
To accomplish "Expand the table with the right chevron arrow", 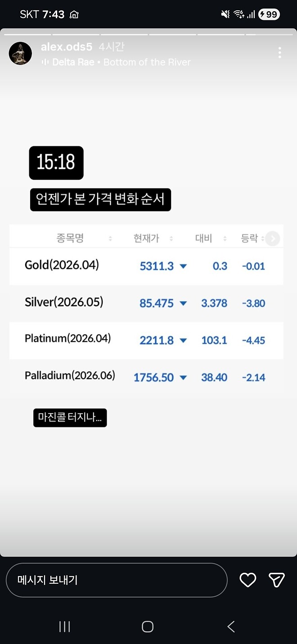I will click(273, 238).
